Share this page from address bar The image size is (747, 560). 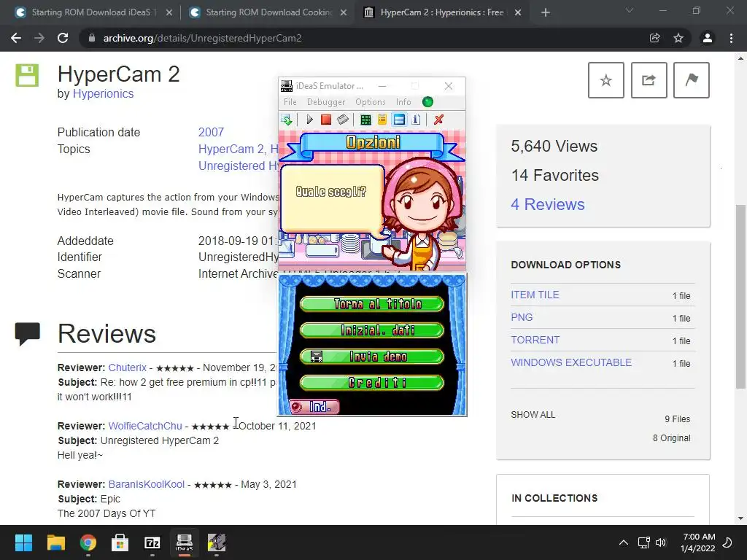coord(655,38)
